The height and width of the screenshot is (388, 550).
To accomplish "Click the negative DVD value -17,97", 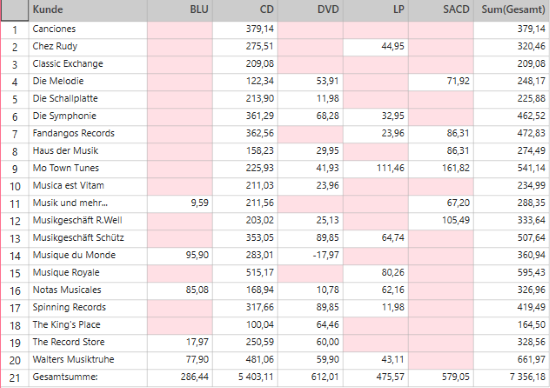I will [310, 256].
